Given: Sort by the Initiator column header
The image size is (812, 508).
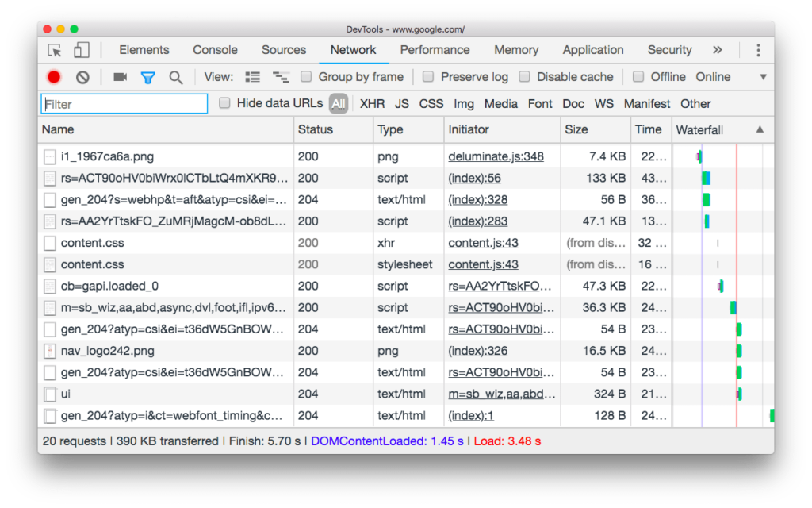Looking at the screenshot, I should tap(502, 129).
